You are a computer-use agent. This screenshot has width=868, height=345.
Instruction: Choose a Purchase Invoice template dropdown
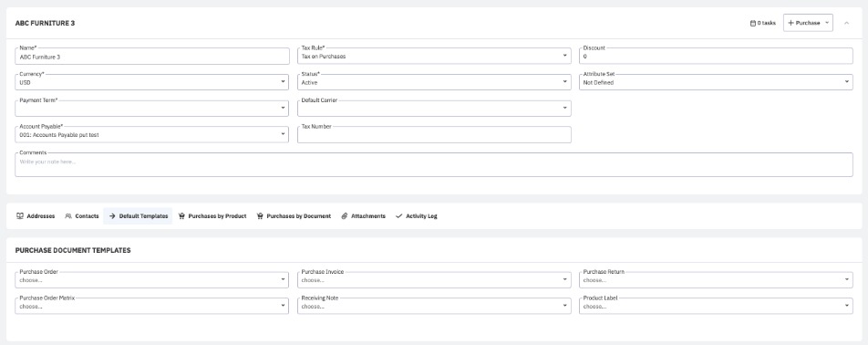pyautogui.click(x=434, y=279)
